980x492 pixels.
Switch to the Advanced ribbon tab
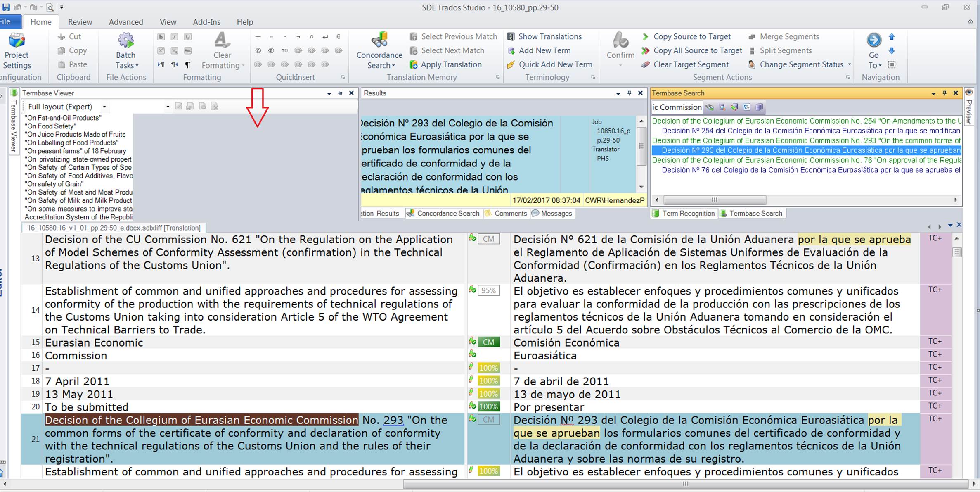click(x=126, y=22)
